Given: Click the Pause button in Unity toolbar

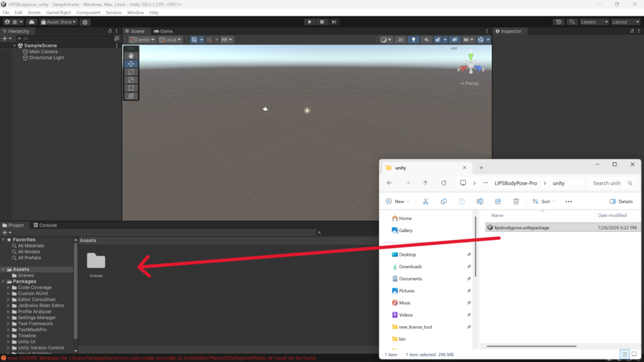Looking at the screenshot, I should (322, 22).
